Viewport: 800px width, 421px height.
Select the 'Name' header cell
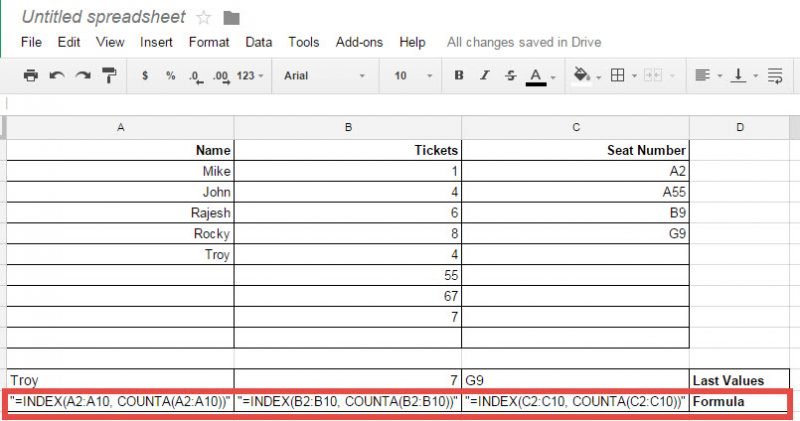tap(120, 150)
